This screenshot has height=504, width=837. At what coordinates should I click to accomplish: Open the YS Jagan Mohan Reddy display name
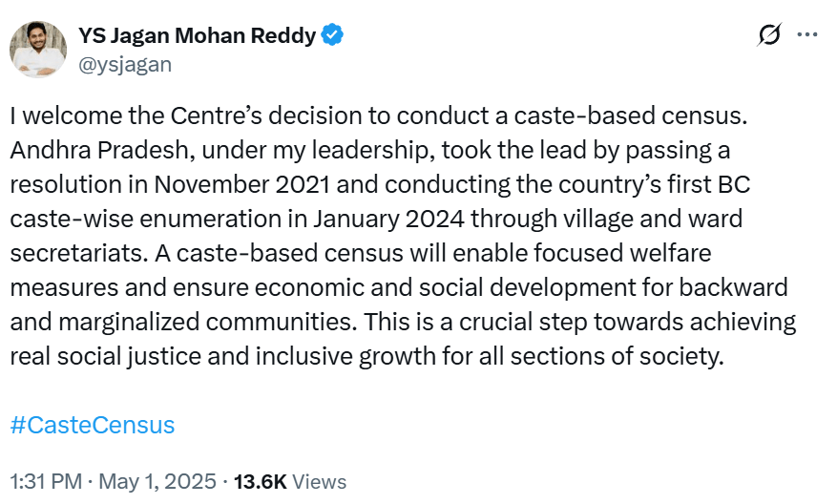[x=197, y=35]
